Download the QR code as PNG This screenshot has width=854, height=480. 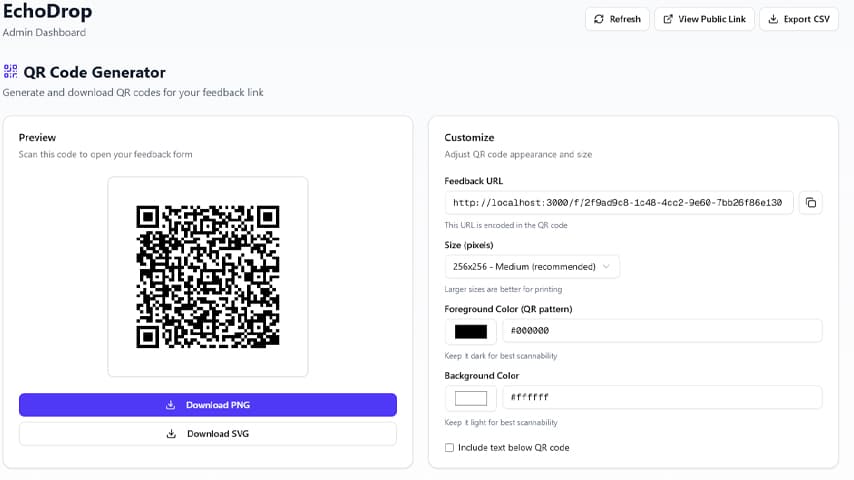click(208, 405)
